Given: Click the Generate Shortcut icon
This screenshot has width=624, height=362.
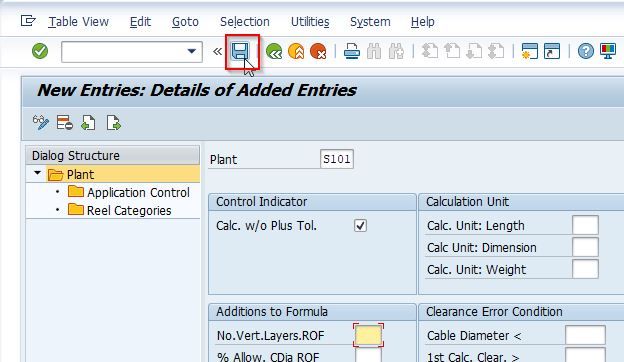Looking at the screenshot, I should click(552, 51).
